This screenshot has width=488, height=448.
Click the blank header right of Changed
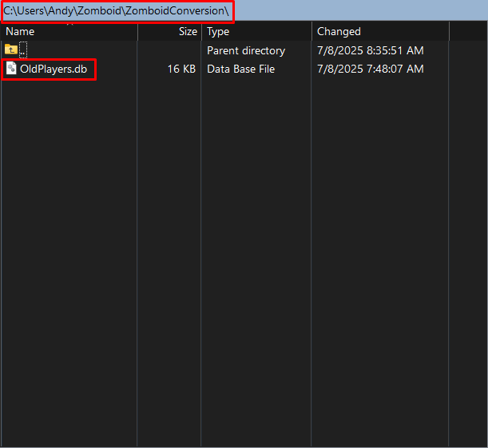click(x=467, y=31)
